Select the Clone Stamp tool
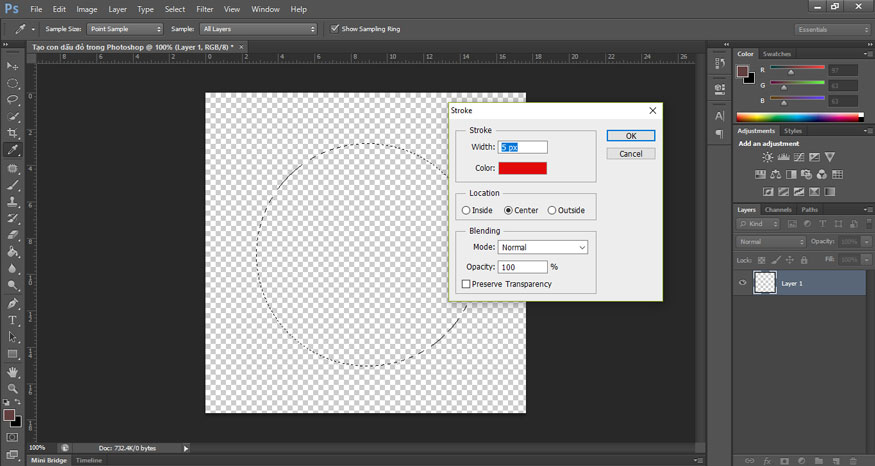 pos(12,202)
